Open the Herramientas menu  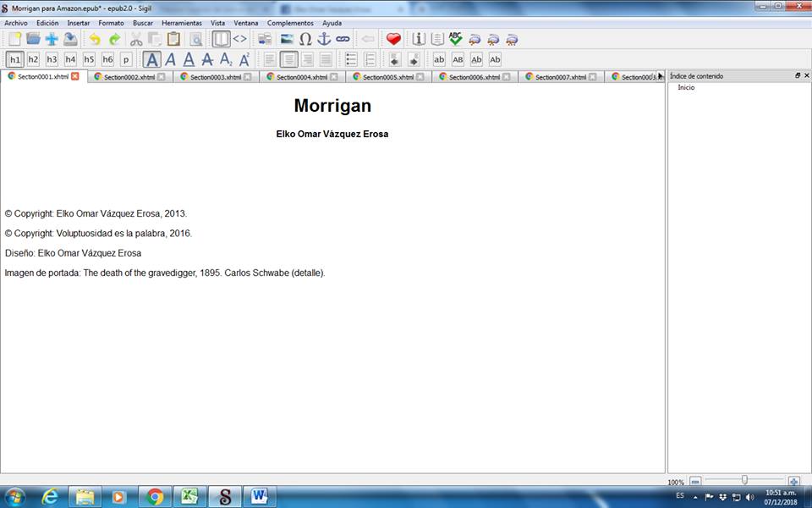[181, 23]
